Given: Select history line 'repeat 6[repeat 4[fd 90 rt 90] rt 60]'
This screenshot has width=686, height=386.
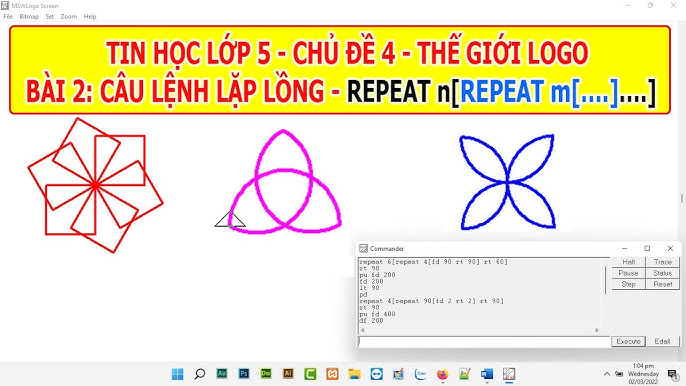Looking at the screenshot, I should point(433,262).
